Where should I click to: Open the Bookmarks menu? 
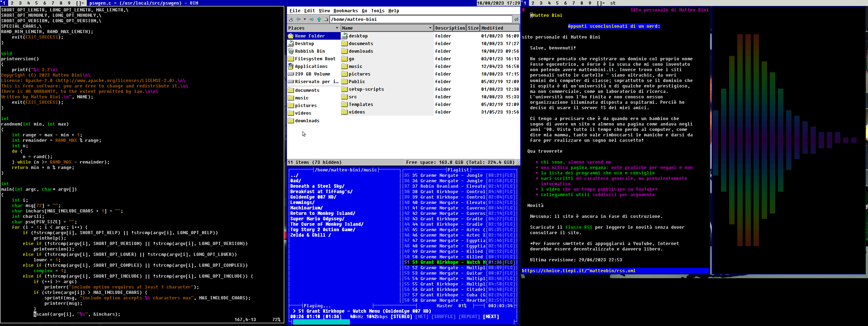point(345,11)
